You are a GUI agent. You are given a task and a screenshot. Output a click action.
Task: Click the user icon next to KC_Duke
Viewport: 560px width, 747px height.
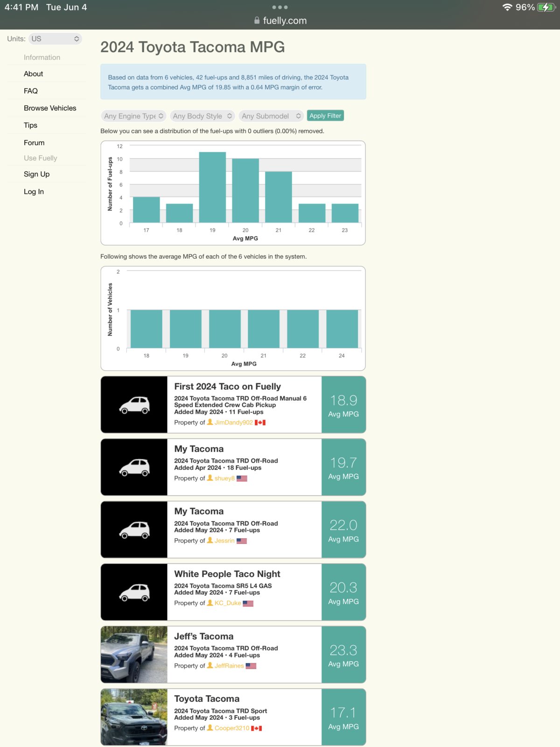[x=210, y=603]
